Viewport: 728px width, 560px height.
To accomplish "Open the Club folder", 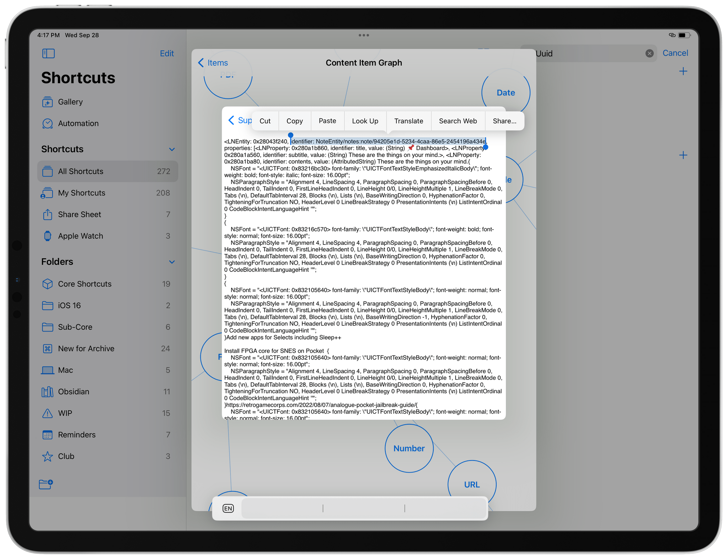I will pos(107,456).
